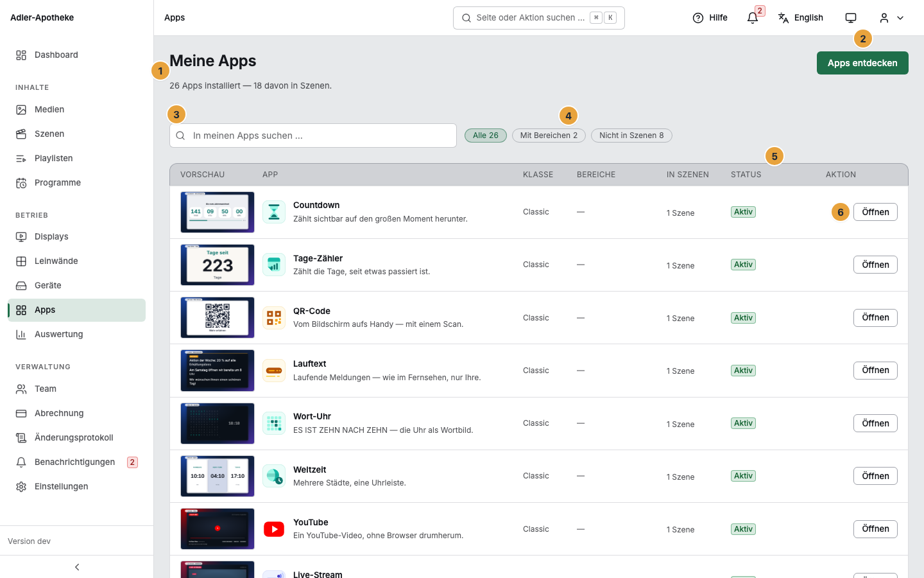
Task: Open Benachrichtigungen in the sidebar
Action: 76,462
